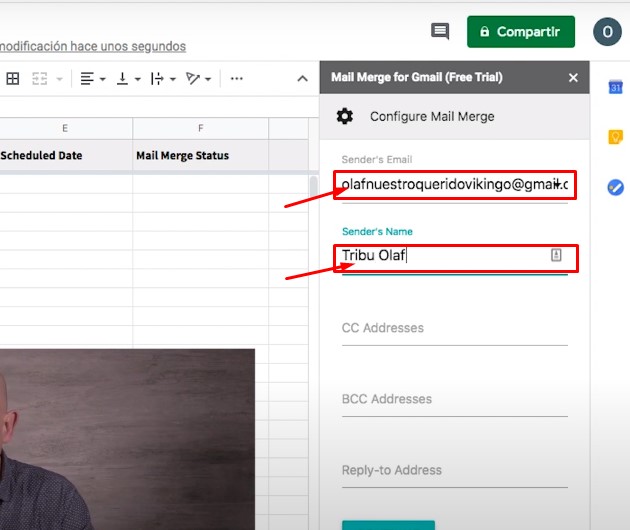
Task: Click the Sender's Email input field
Action: [454, 184]
